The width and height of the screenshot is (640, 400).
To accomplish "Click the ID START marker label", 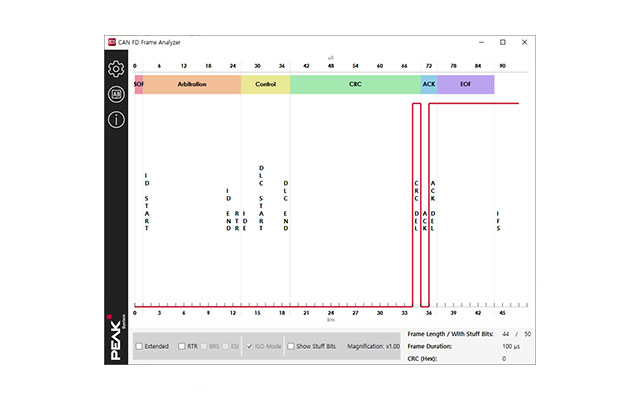I will point(146,201).
